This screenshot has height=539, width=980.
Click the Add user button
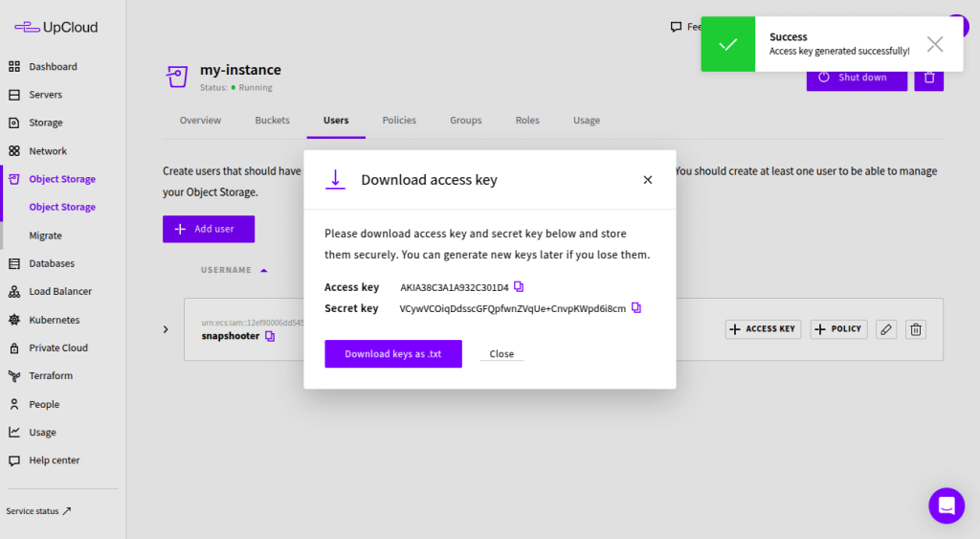[209, 230]
